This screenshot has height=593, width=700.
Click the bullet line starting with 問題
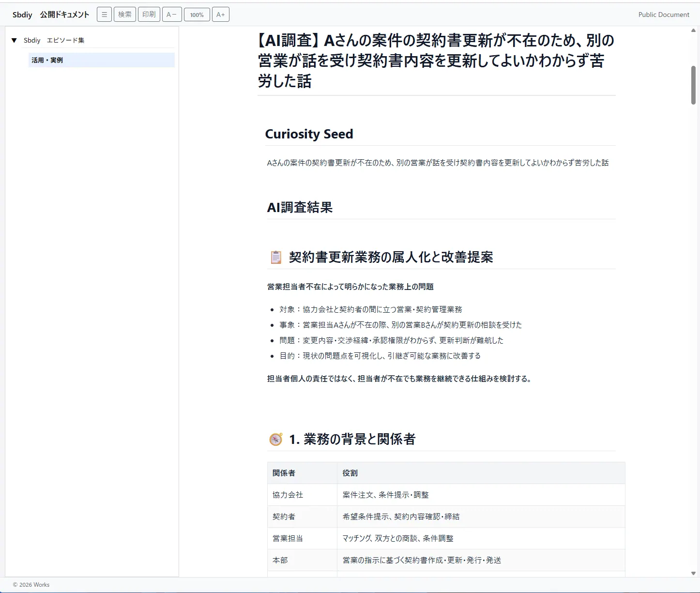(392, 340)
